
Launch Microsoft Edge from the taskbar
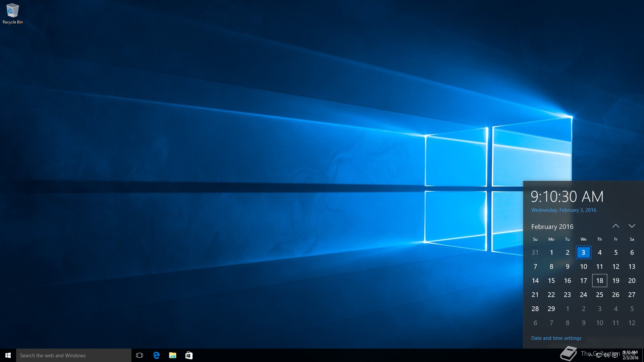pyautogui.click(x=156, y=355)
